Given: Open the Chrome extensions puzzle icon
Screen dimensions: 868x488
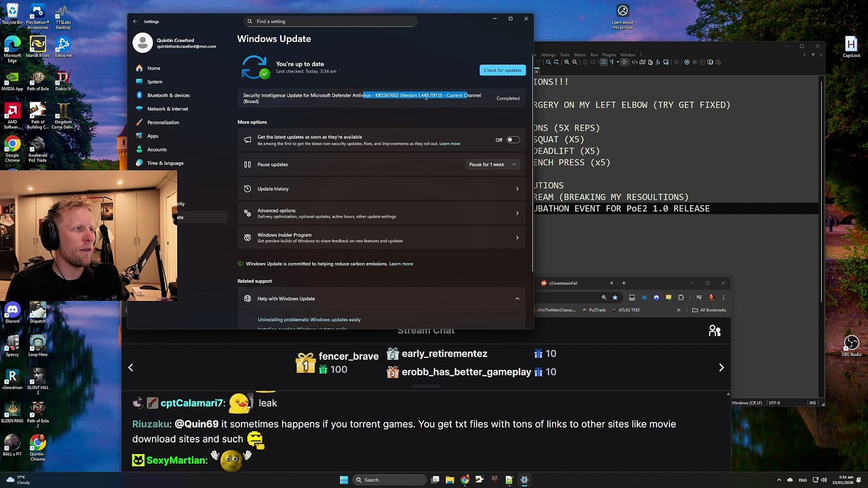Looking at the screenshot, I should pyautogui.click(x=680, y=298).
